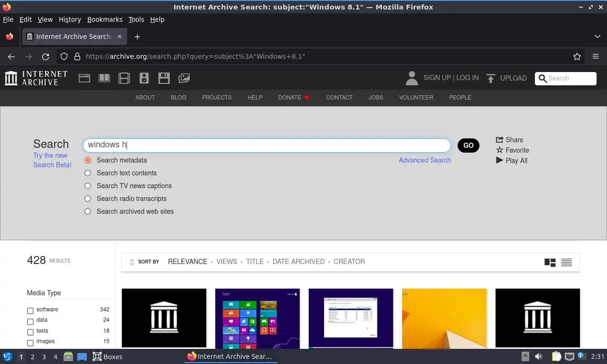The image size is (607, 364).
Task: Open the VOLUNTEER navigation link
Action: 416,98
